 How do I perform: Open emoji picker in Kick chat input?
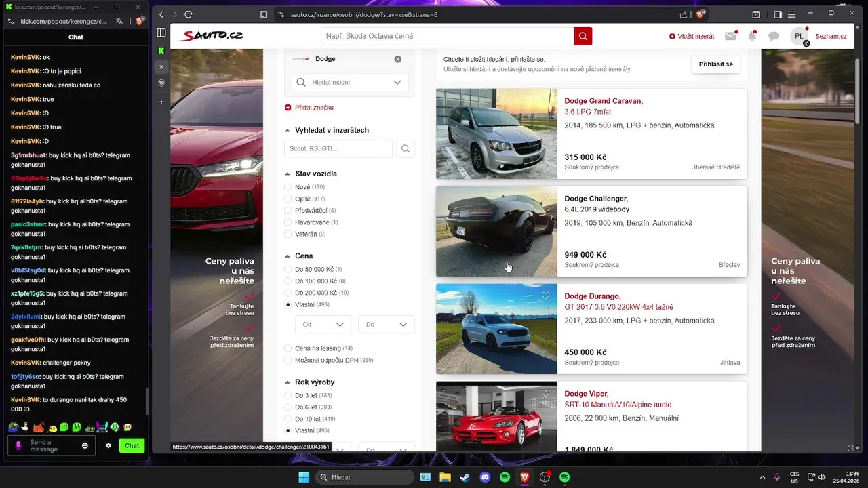85,445
